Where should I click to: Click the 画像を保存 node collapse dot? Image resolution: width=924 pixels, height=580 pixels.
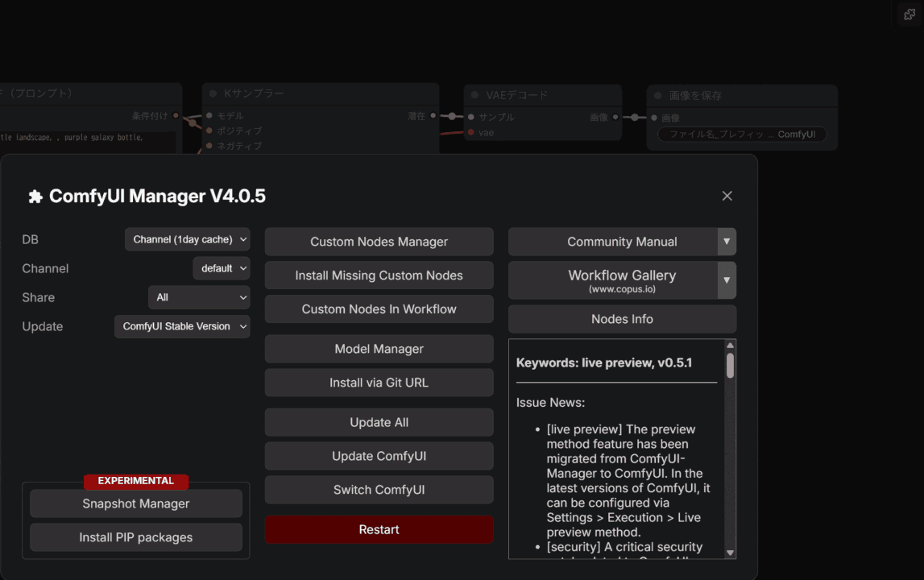coord(658,96)
